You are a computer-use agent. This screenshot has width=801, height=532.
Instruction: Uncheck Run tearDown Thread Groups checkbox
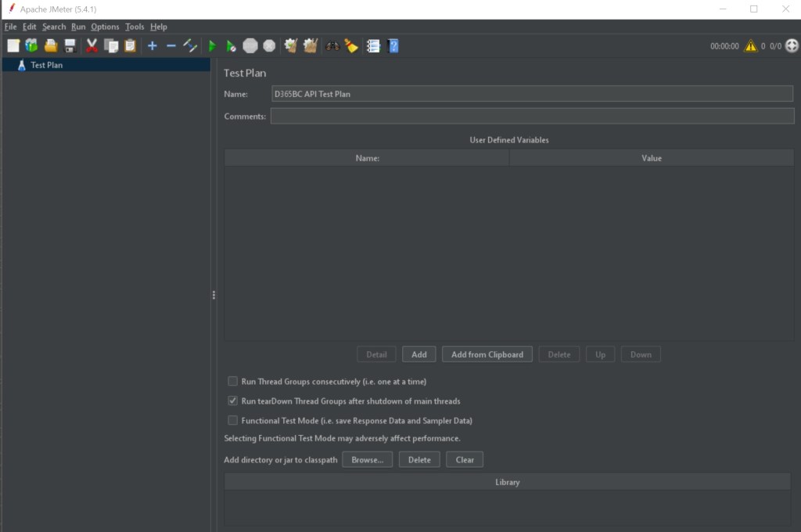tap(232, 401)
